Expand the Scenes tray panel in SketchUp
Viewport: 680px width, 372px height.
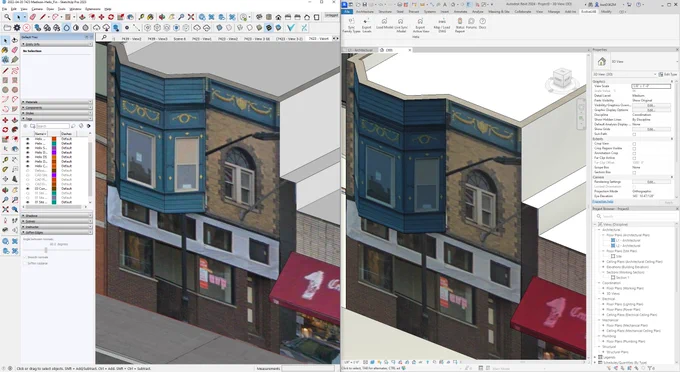pyautogui.click(x=57, y=221)
